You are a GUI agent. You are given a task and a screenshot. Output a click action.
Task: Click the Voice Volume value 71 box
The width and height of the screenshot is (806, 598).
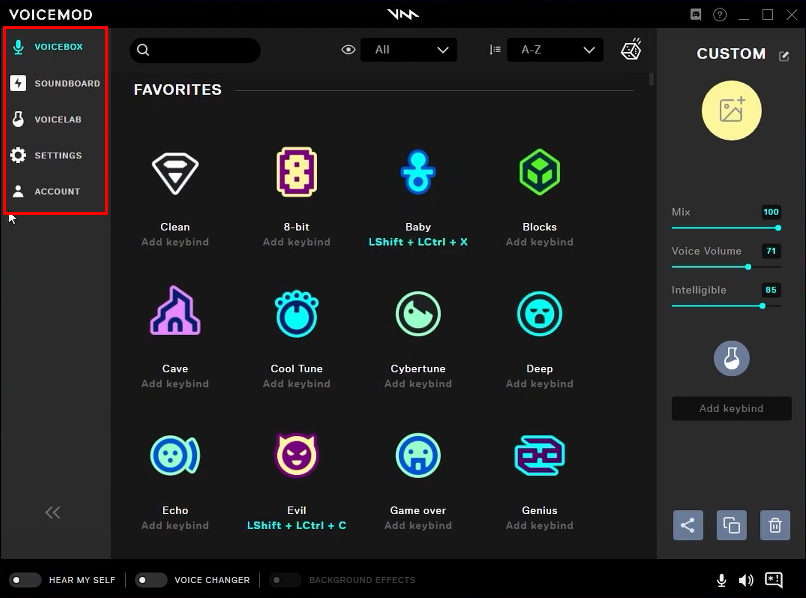pos(771,251)
